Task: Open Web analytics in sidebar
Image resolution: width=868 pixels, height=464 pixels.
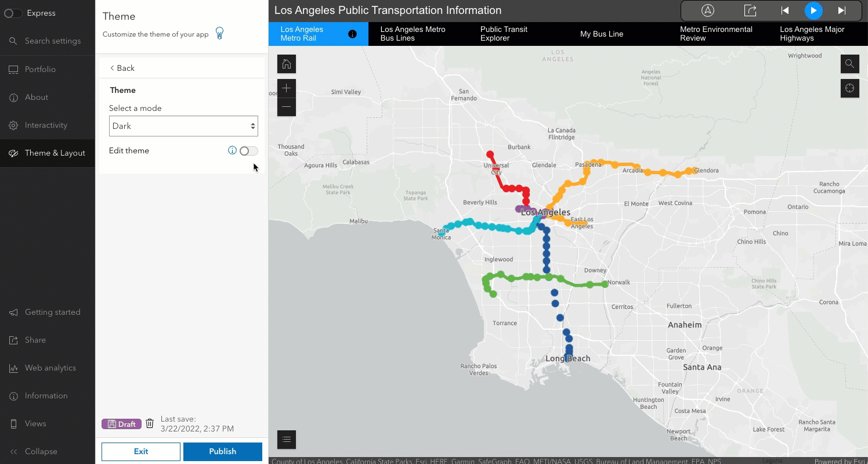Action: click(48, 368)
